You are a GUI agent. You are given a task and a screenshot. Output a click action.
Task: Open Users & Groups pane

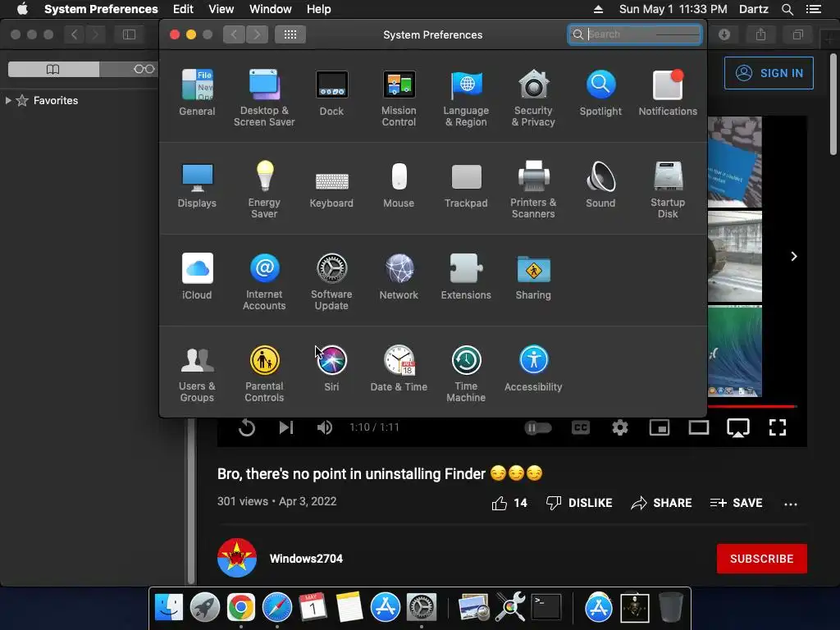point(197,374)
